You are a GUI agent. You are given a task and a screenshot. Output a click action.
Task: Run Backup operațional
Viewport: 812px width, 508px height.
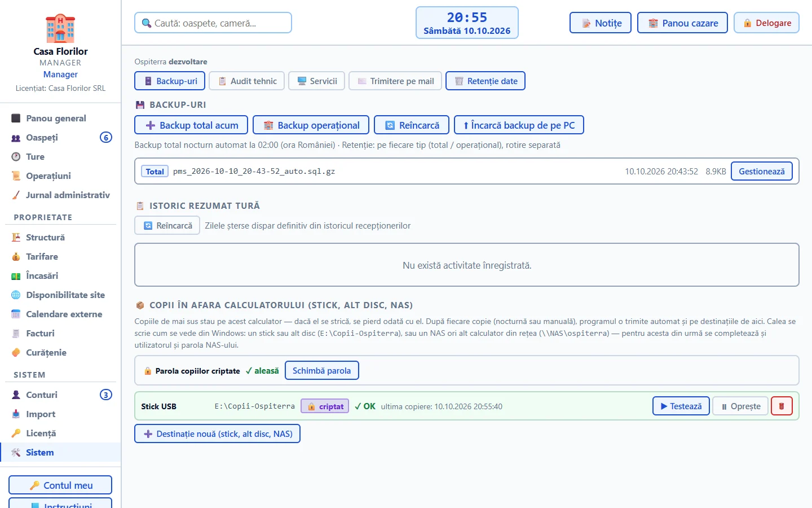click(311, 125)
